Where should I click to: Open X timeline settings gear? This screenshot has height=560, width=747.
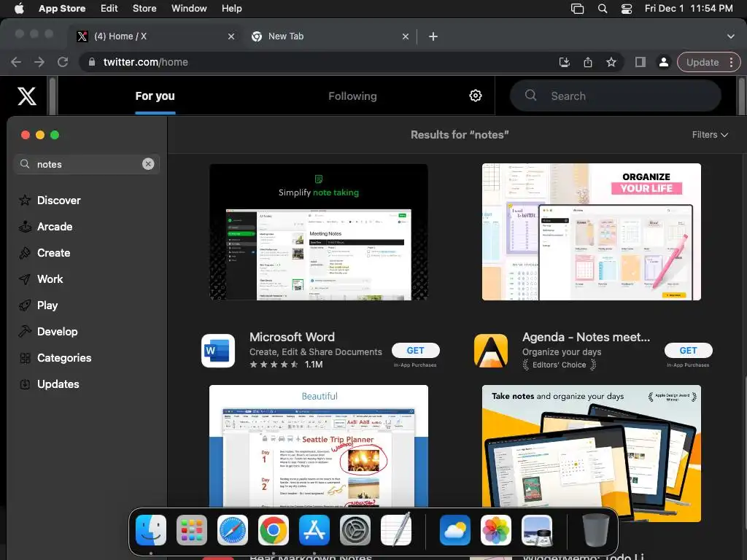click(x=476, y=96)
